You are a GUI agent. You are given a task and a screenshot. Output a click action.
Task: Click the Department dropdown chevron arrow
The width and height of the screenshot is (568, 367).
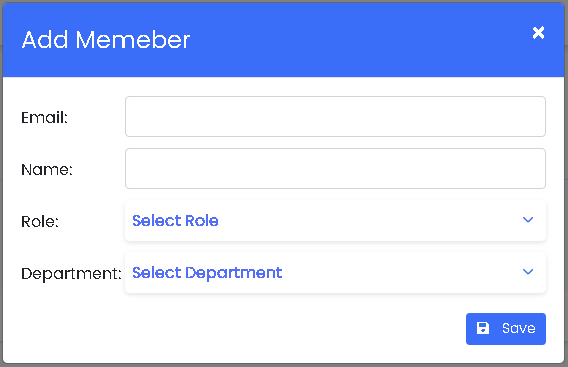tap(528, 272)
